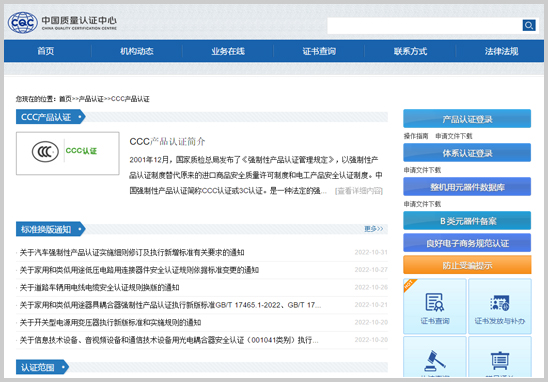Open 申请文件下载 link beside 操作指南

click(x=454, y=136)
